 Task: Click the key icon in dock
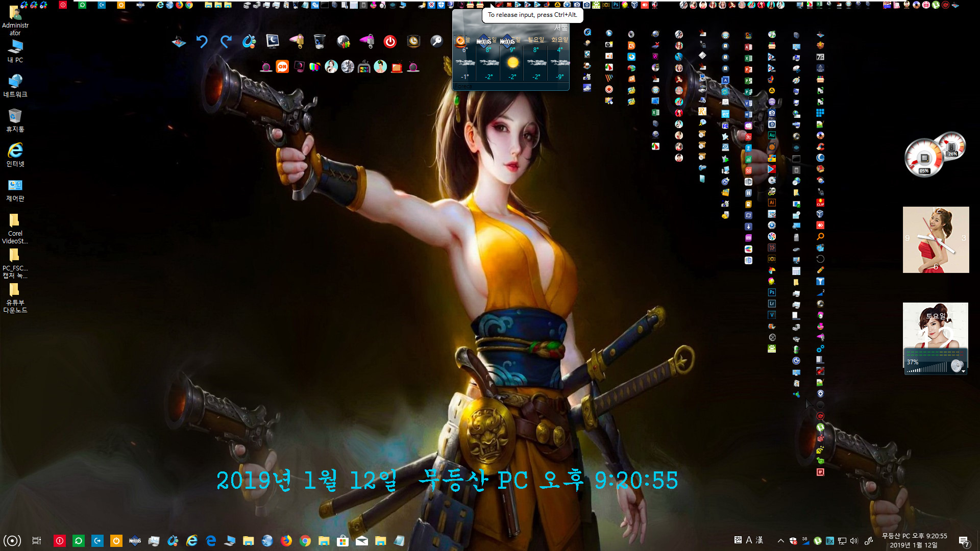click(x=437, y=41)
